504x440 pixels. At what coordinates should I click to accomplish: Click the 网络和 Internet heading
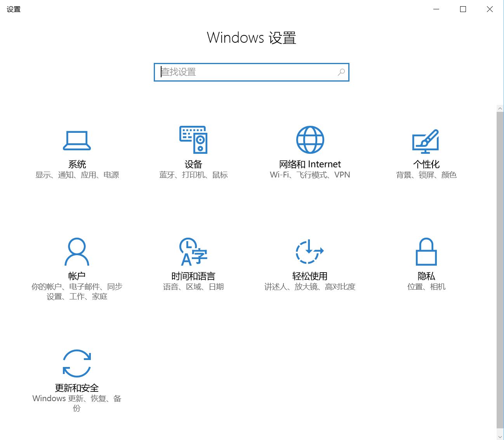coord(310,164)
